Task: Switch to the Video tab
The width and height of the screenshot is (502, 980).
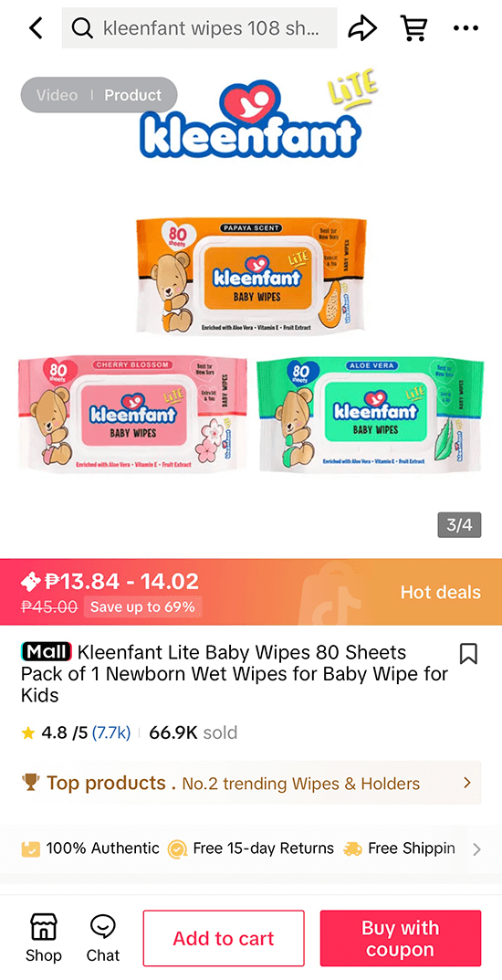Action: point(57,95)
